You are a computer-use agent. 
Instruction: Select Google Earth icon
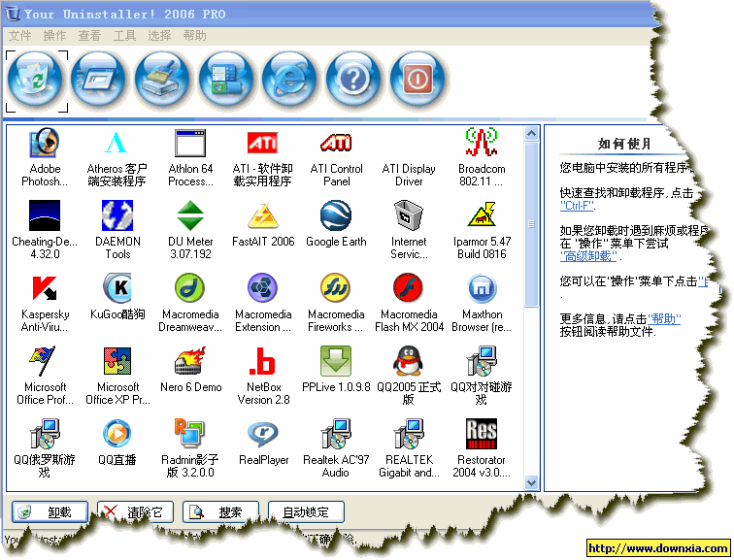[x=336, y=215]
